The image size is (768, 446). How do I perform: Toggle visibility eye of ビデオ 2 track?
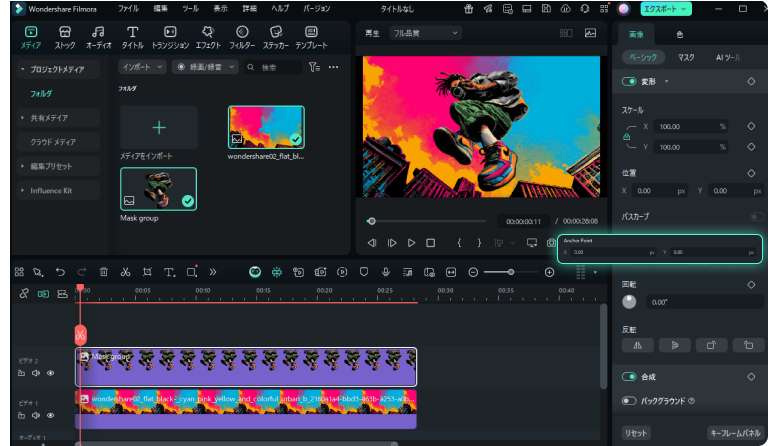tap(50, 373)
